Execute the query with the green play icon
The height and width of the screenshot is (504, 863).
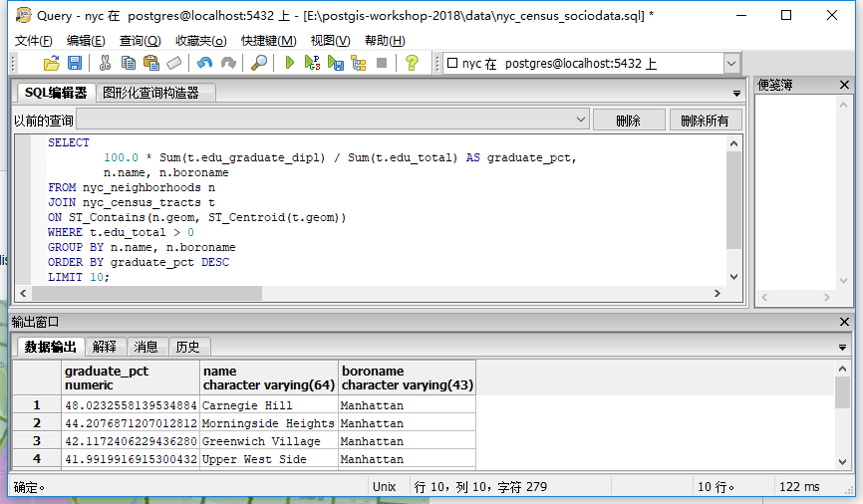(290, 64)
